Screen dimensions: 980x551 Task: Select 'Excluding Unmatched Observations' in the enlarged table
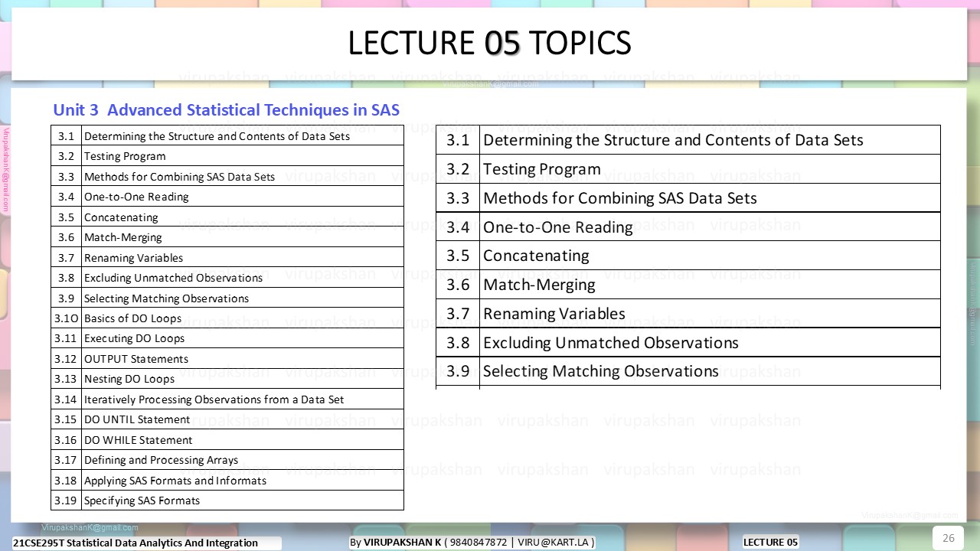coord(611,343)
